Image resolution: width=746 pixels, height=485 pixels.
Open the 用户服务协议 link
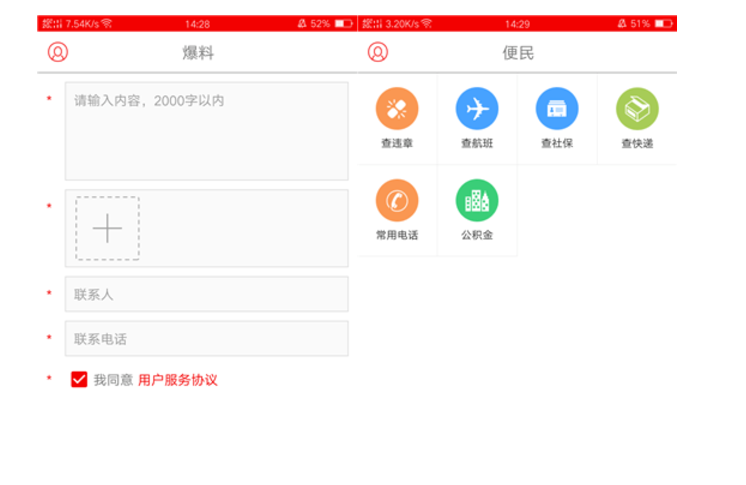click(177, 380)
